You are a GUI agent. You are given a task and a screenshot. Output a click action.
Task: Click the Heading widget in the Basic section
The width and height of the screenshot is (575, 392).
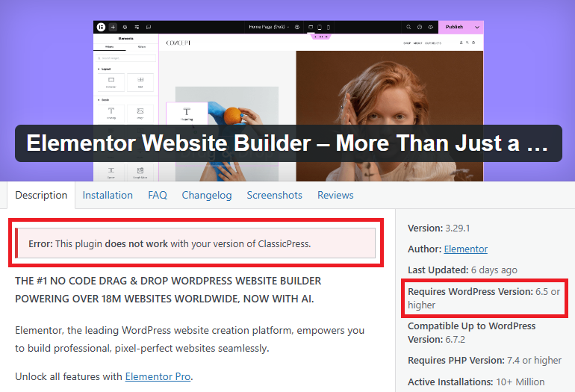tap(111, 113)
